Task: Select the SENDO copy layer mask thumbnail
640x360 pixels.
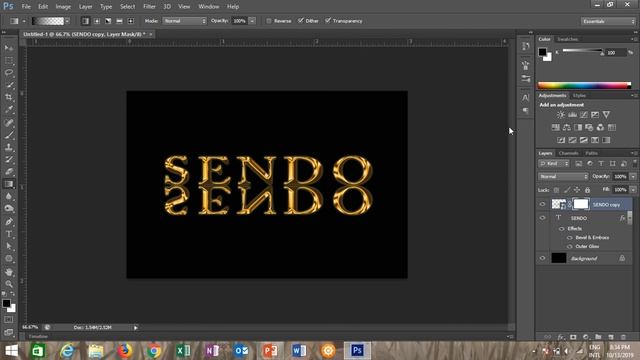Action: (581, 204)
